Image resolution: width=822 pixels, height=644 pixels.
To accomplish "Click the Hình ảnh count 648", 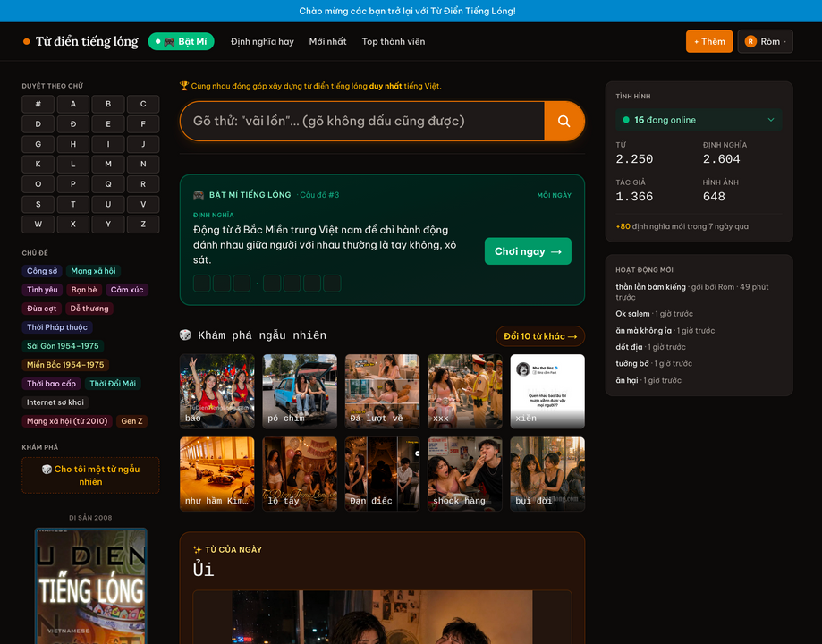I will tap(714, 197).
